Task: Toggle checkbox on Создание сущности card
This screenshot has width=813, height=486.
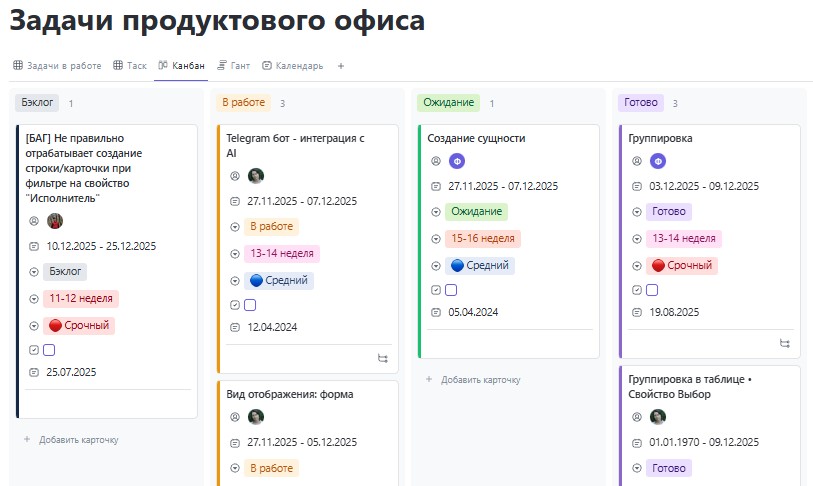Action: [451, 290]
